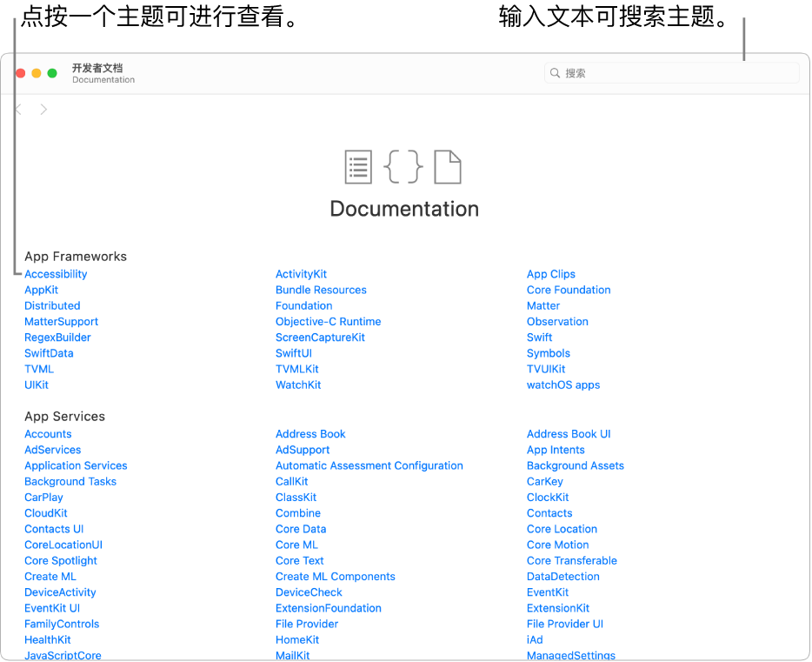Open the HomeKit link
812x662 pixels.
point(297,639)
